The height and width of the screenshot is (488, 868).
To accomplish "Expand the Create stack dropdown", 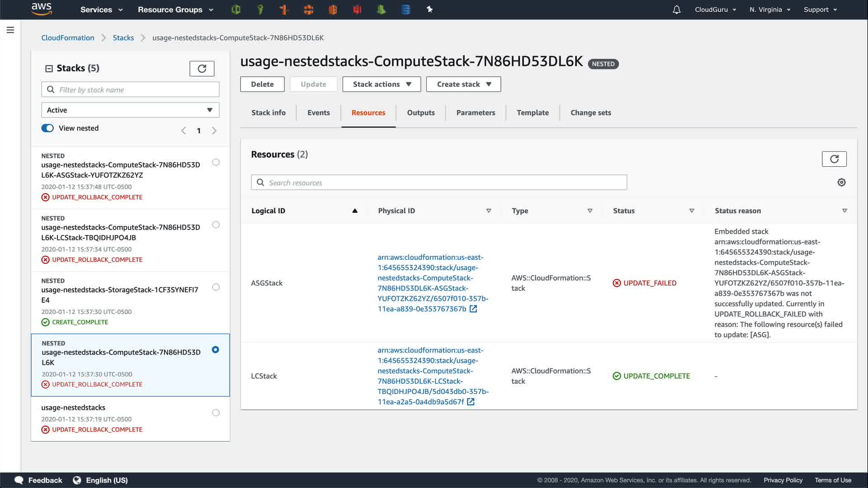I will [x=463, y=84].
